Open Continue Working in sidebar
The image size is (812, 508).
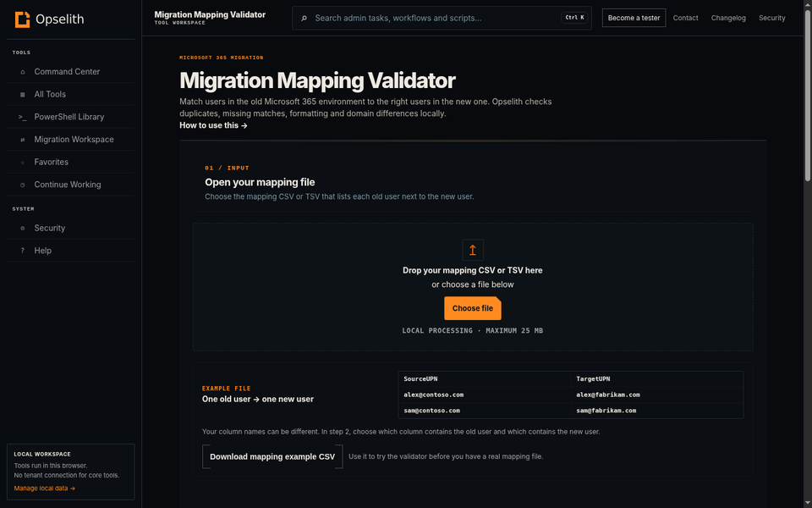(70, 185)
